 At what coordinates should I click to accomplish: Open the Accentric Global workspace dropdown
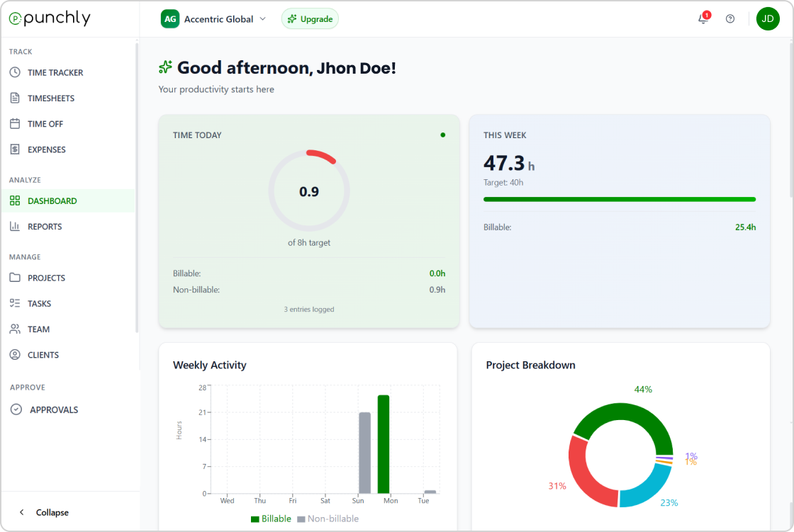[x=213, y=19]
